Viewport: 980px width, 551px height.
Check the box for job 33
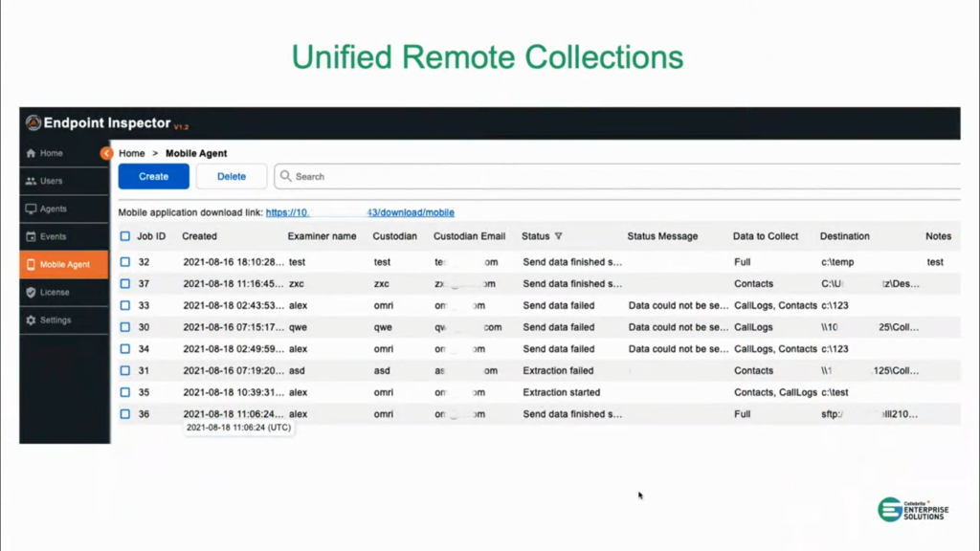[125, 305]
